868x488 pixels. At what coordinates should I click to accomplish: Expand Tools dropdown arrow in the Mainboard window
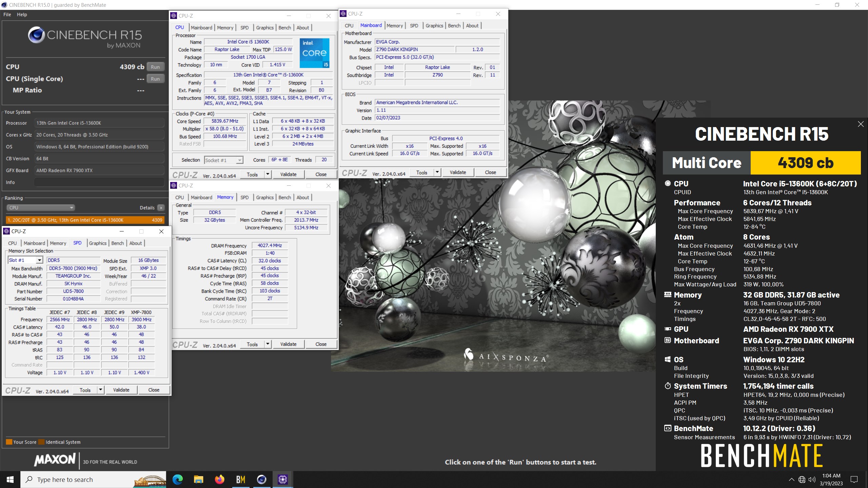437,172
